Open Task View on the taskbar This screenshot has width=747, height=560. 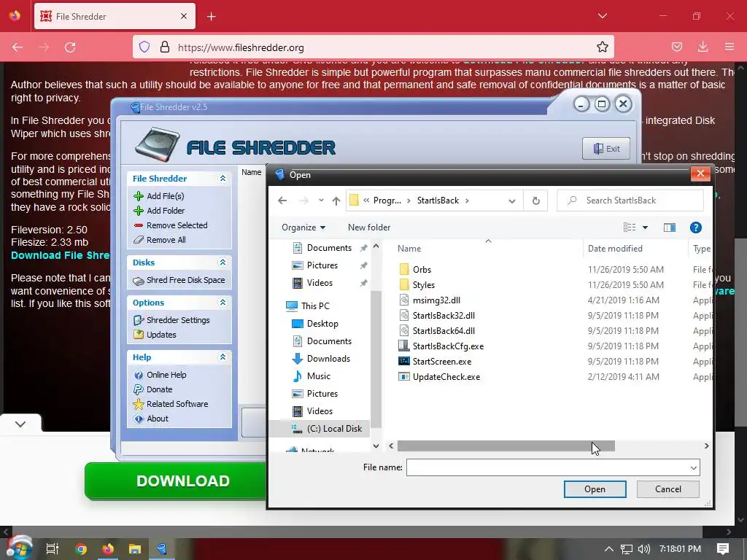click(52, 549)
